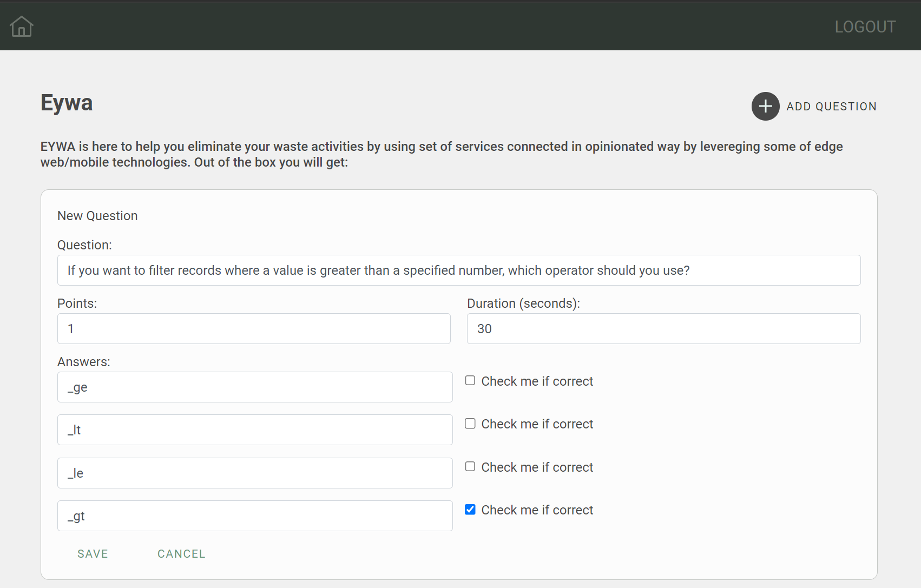Image resolution: width=921 pixels, height=588 pixels.
Task: Click the Eywa page heading
Action: pyautogui.click(x=67, y=103)
